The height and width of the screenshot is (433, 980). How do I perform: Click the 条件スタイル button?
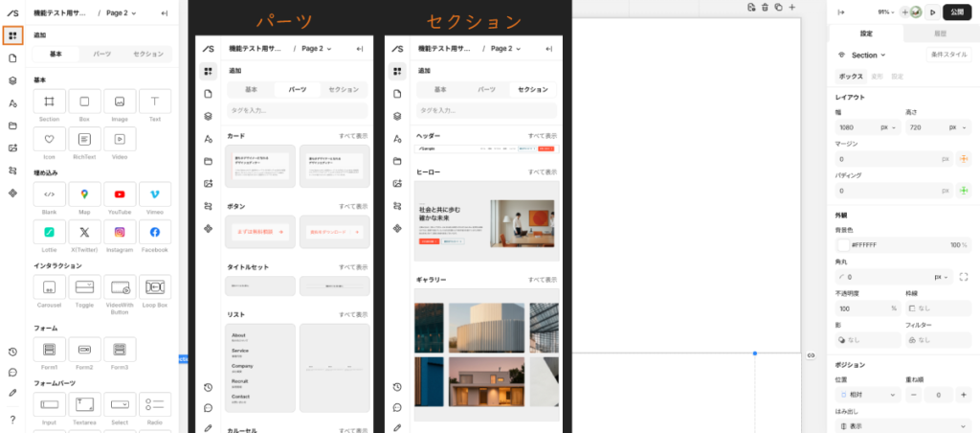[948, 55]
